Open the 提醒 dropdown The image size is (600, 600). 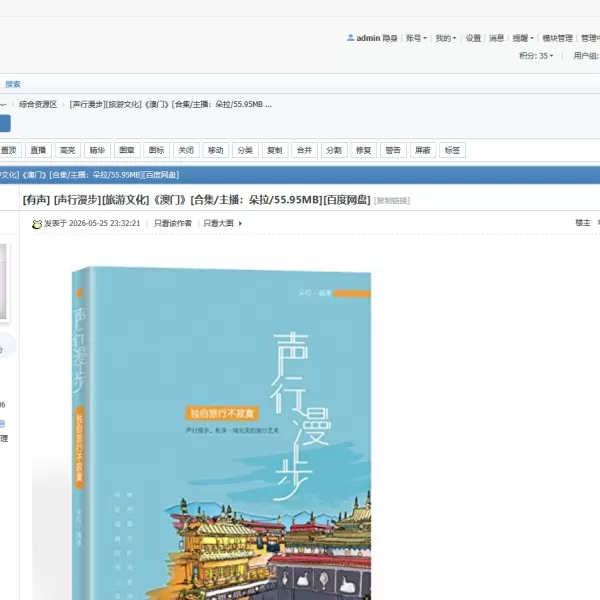[x=523, y=38]
